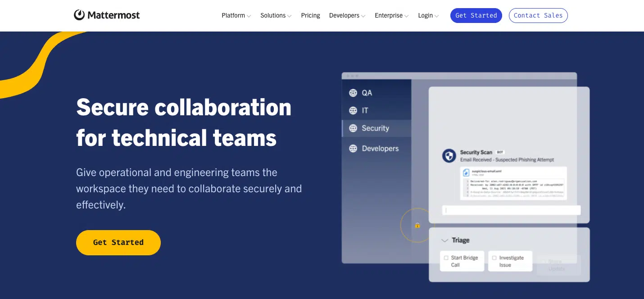Click the suspicious-email.eml file icon
The image size is (644, 299).
pos(467,173)
